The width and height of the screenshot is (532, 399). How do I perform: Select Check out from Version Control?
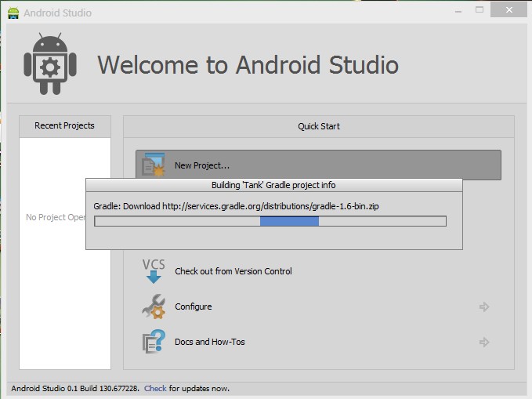(x=233, y=271)
